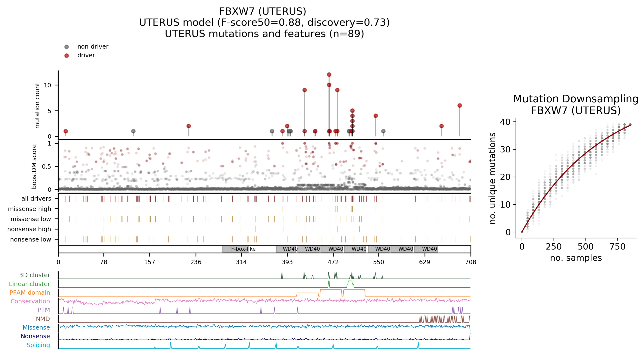Click the PTM track label
Image resolution: width=644 pixels, height=357 pixels.
pyautogui.click(x=44, y=310)
